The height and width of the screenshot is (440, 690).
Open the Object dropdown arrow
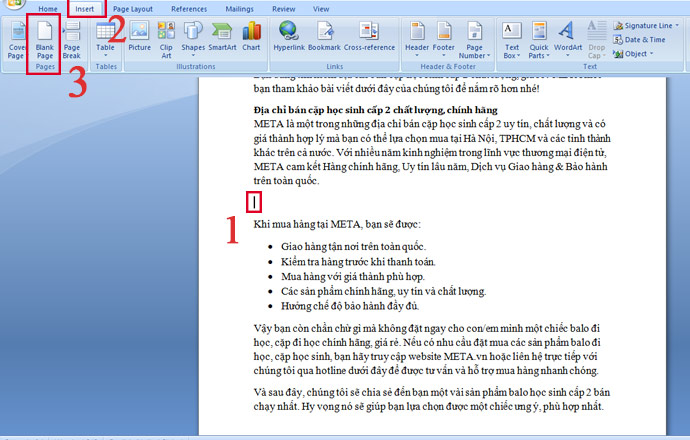[x=652, y=54]
